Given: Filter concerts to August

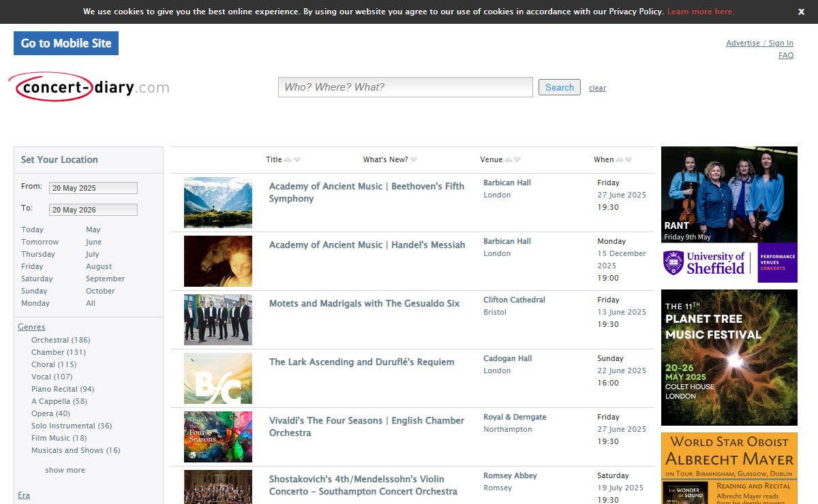Looking at the screenshot, I should point(99,266).
